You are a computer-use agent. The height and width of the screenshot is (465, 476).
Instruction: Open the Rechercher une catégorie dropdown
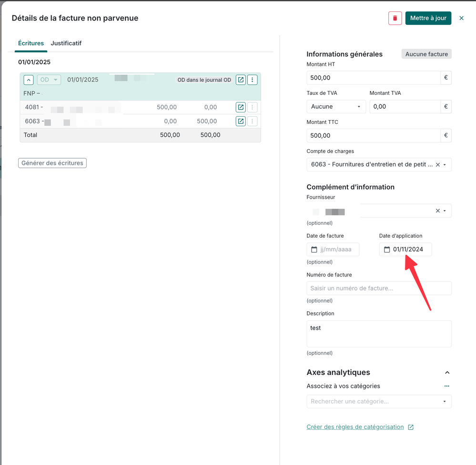pyautogui.click(x=379, y=401)
